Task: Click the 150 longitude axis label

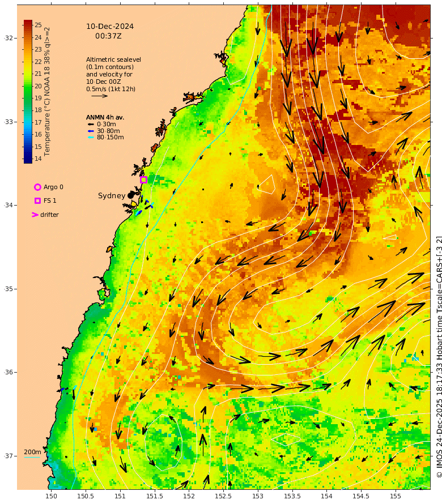Action: [x=51, y=496]
